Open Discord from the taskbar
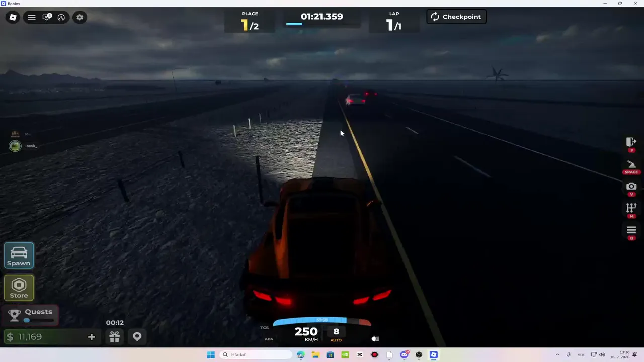Image resolution: width=644 pixels, height=362 pixels. point(404,355)
